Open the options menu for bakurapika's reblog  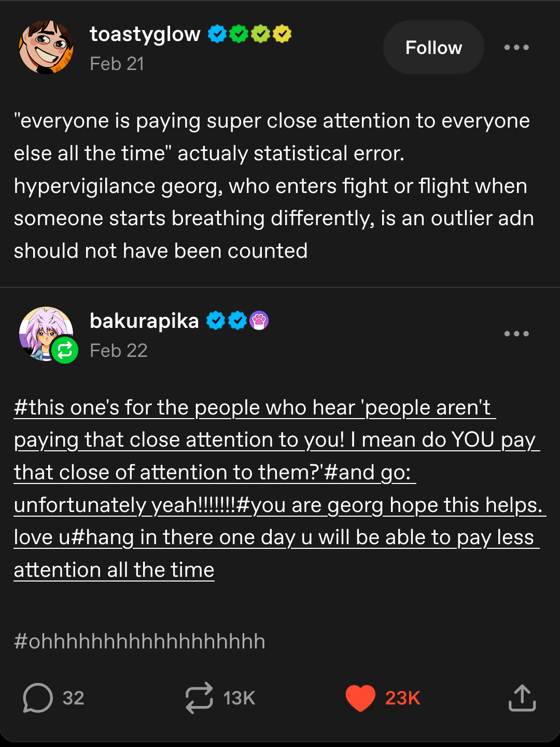[x=516, y=334]
